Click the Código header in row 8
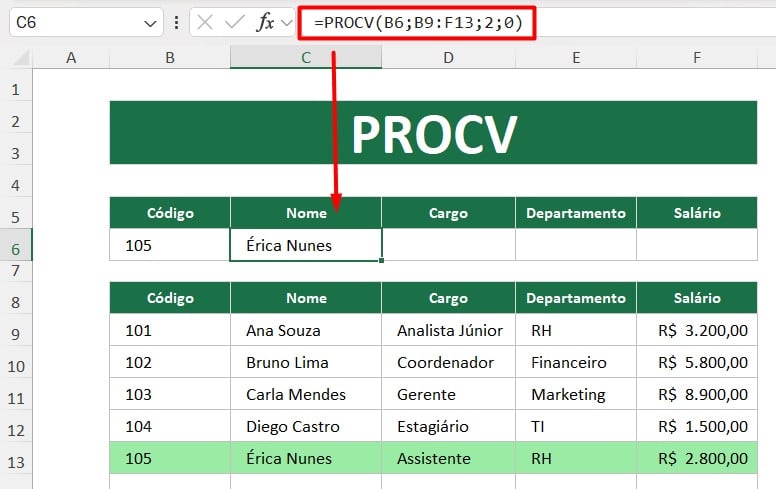Screen dimensions: 776x489 click(x=170, y=298)
